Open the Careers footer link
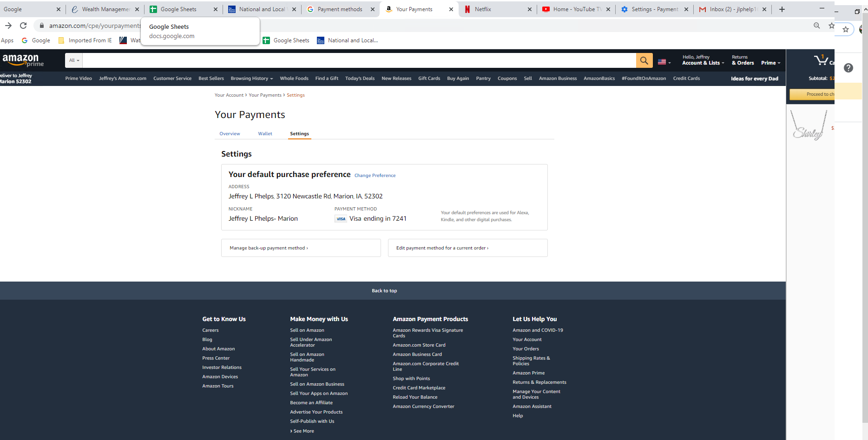Screen dimensions: 868x440 (210, 330)
